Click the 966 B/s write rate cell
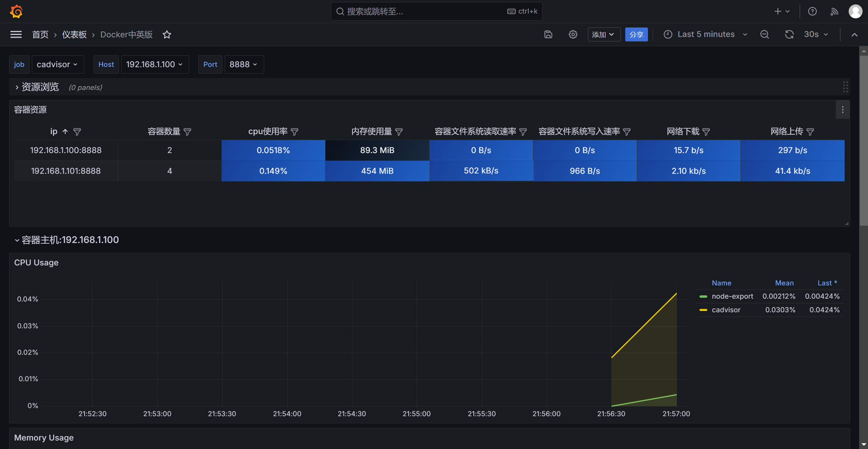The height and width of the screenshot is (449, 868). (x=585, y=171)
